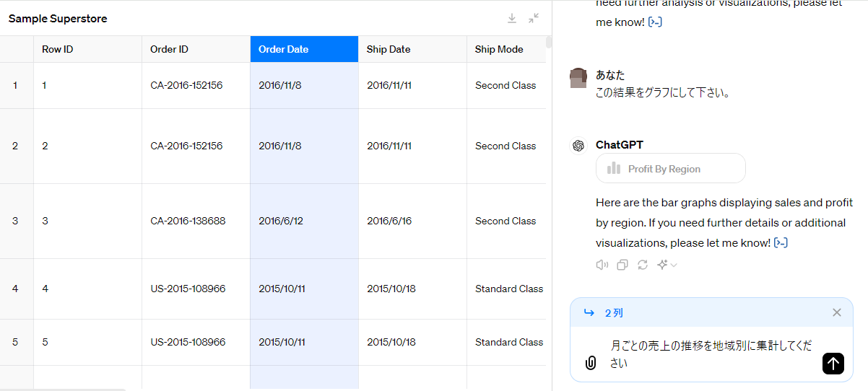Regenerate the ChatGPT response
This screenshot has width=868, height=391.
643,265
